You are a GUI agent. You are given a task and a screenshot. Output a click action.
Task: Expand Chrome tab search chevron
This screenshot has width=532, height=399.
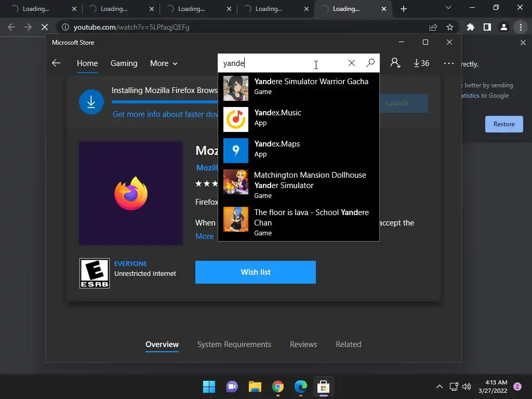click(448, 7)
